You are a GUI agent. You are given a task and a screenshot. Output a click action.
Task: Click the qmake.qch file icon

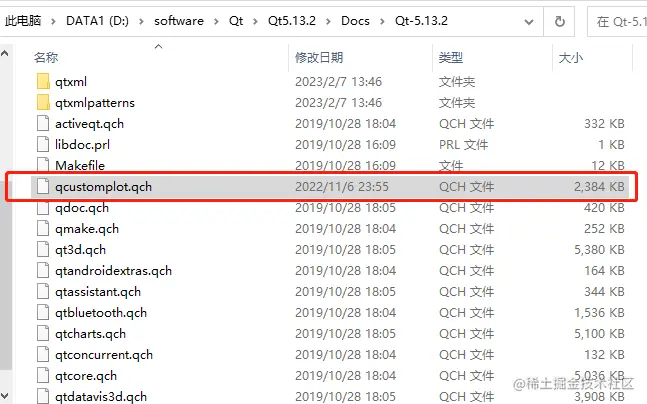coord(43,229)
